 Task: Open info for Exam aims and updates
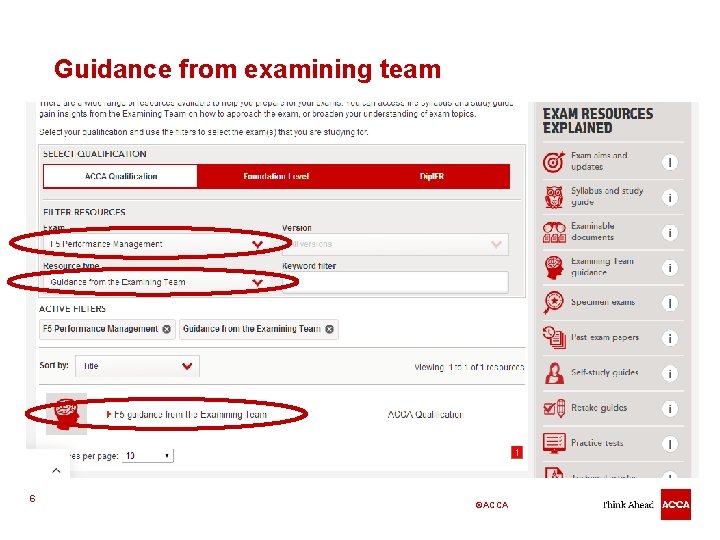coord(669,162)
